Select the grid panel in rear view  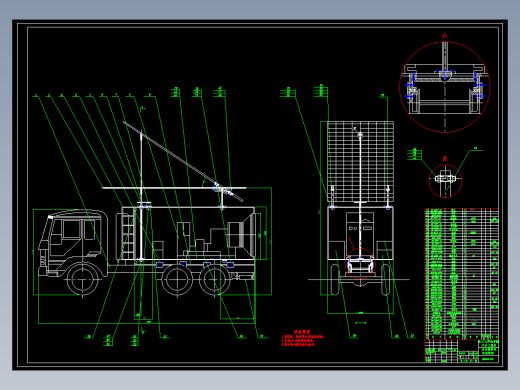coord(360,162)
